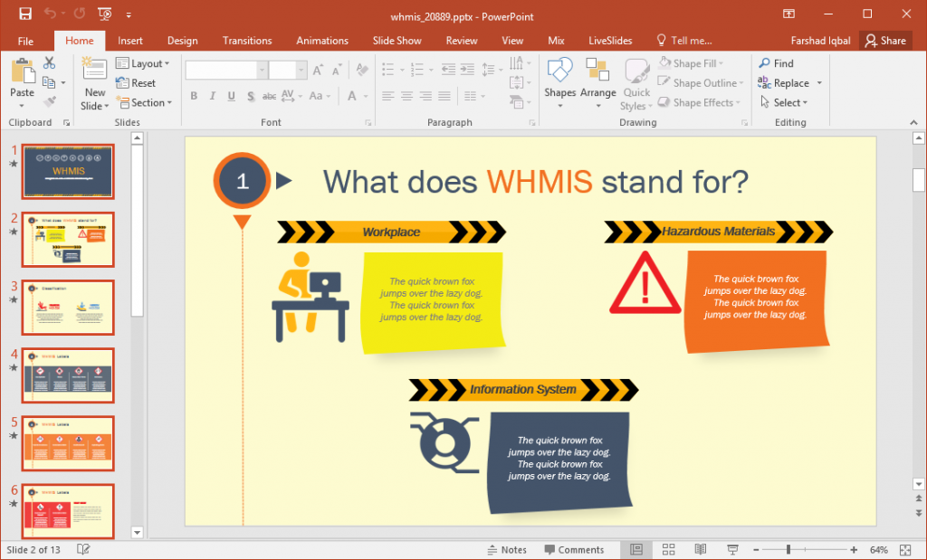The width and height of the screenshot is (927, 560).
Task: Open the font size dropdown
Action: (301, 70)
